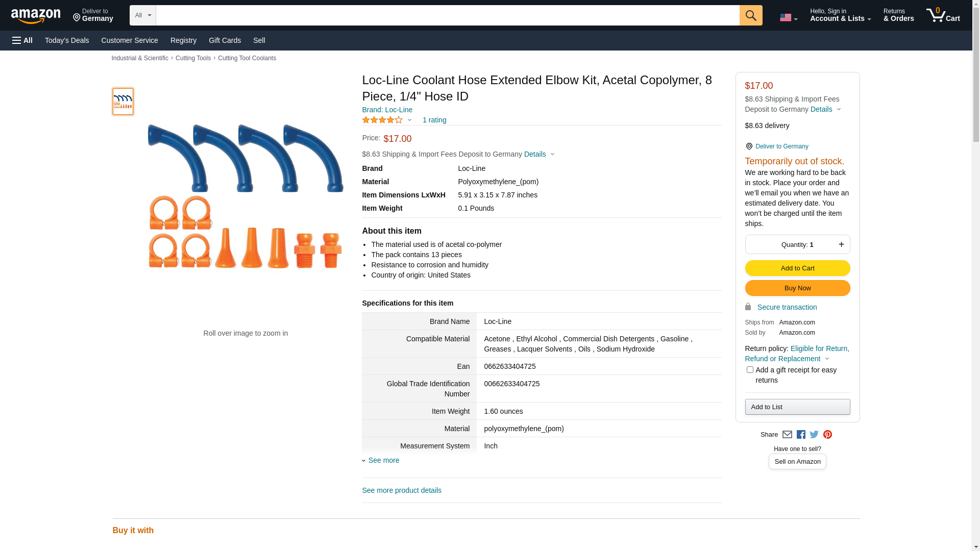Open the search category All dropdown
Screen dimensions: 980x551
(x=142, y=15)
